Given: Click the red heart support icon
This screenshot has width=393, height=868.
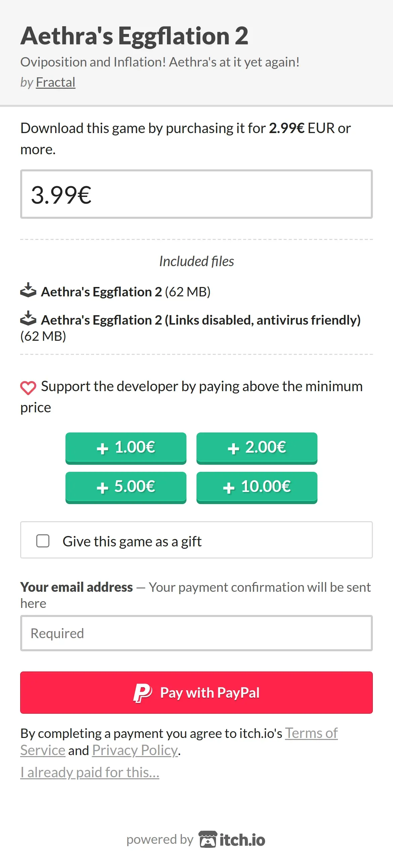Looking at the screenshot, I should [28, 387].
